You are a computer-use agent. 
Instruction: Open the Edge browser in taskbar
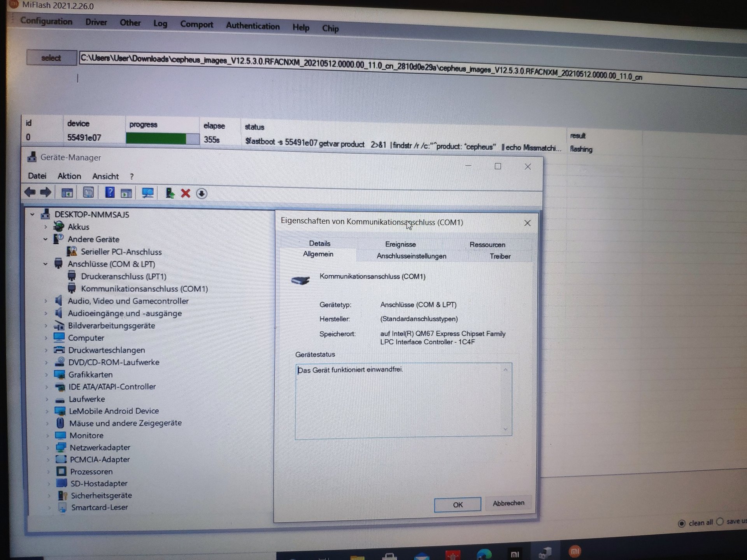[484, 554]
